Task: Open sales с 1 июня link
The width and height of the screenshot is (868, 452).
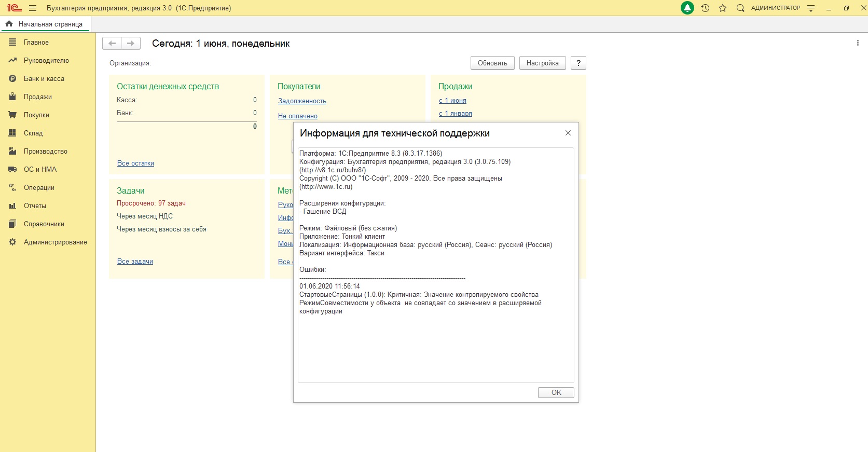Action: click(452, 100)
